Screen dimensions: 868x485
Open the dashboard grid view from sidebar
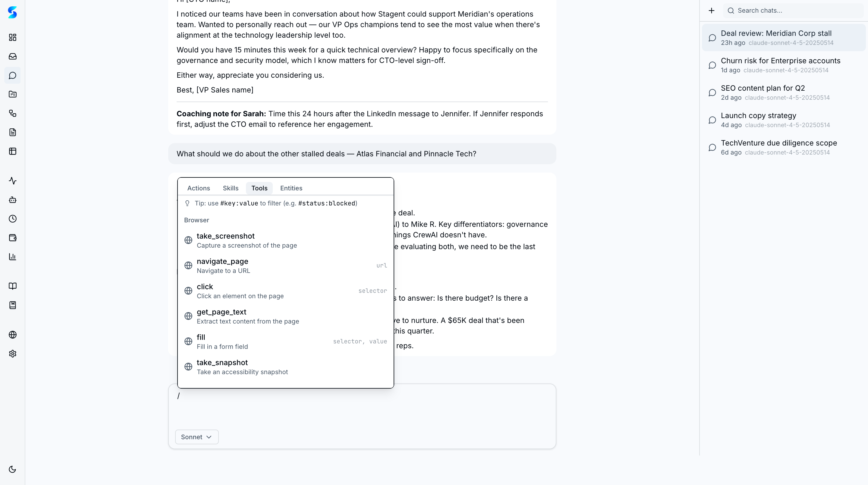[x=12, y=37]
